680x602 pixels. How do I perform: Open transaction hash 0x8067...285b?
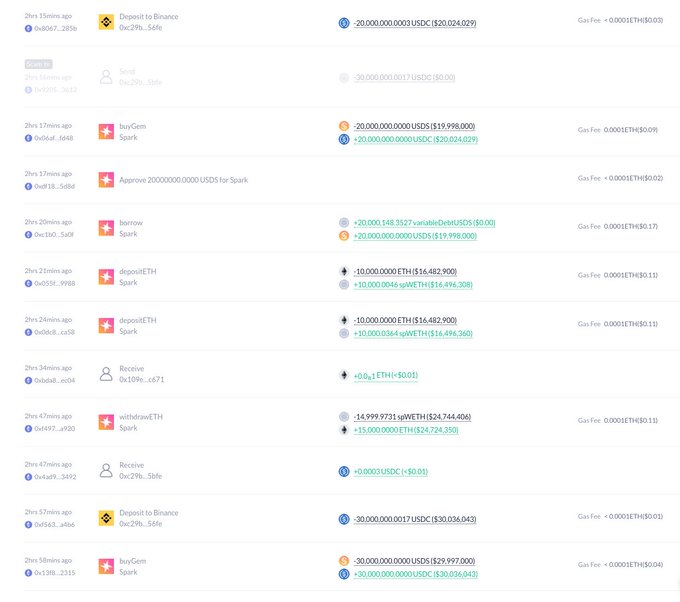tap(56, 28)
